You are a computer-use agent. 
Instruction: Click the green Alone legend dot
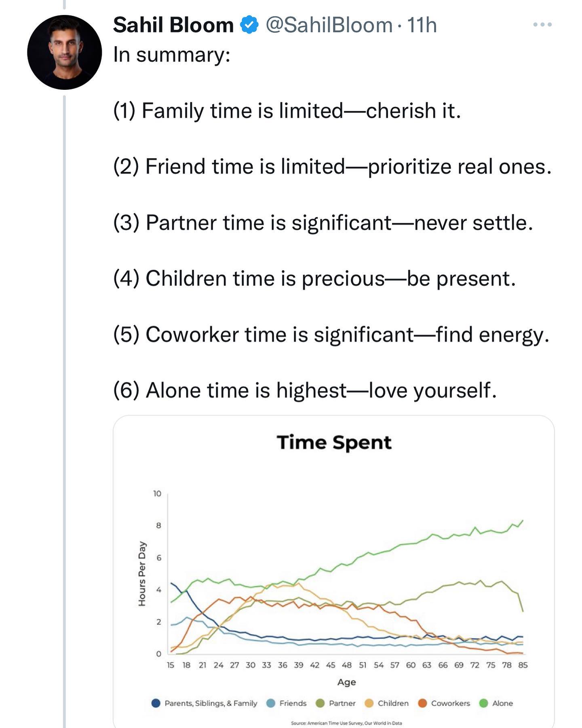point(483,703)
